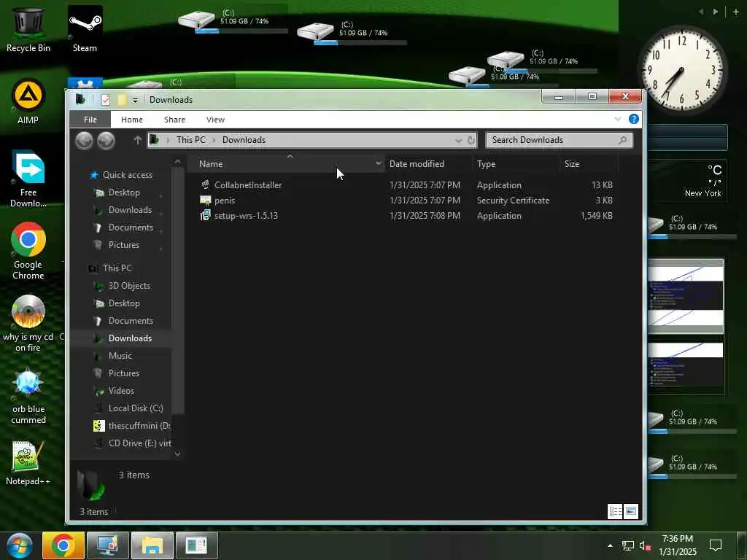Click the 1,549 KB size cell

pos(597,216)
